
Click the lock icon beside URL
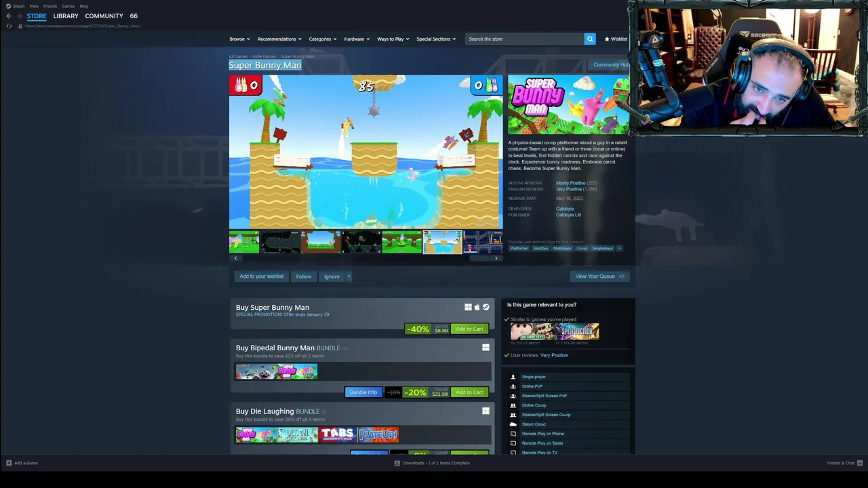20,26
